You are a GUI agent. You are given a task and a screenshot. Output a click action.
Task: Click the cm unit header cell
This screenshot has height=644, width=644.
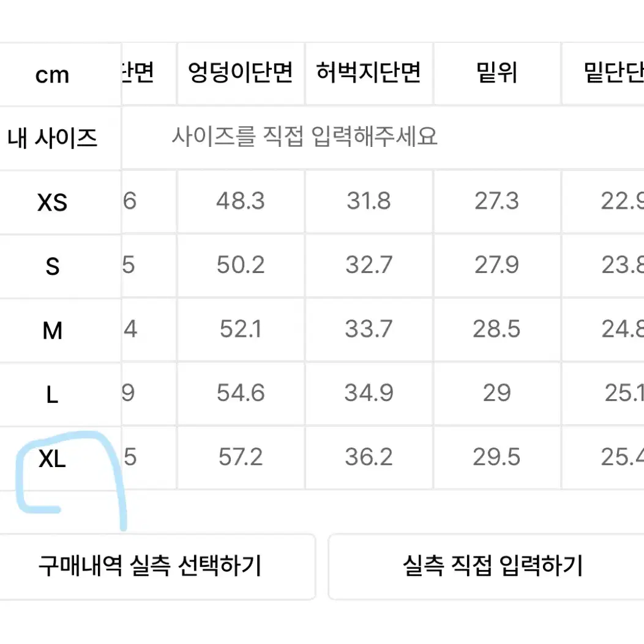coord(52,74)
